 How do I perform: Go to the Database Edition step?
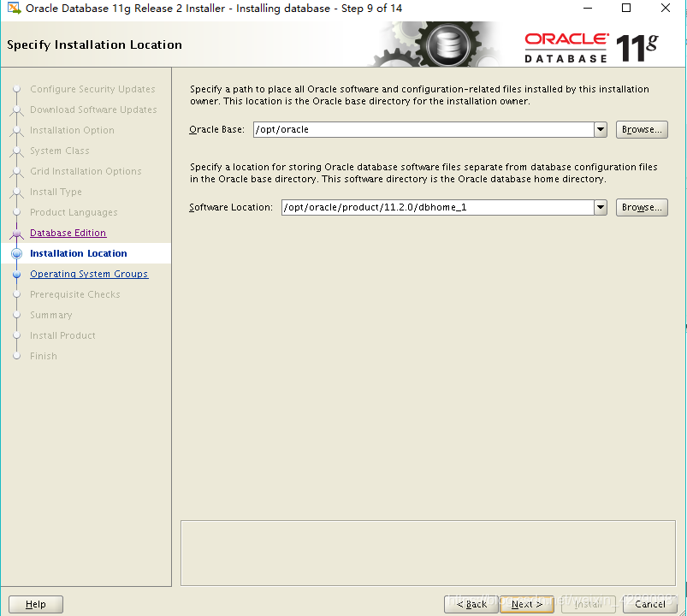click(68, 233)
